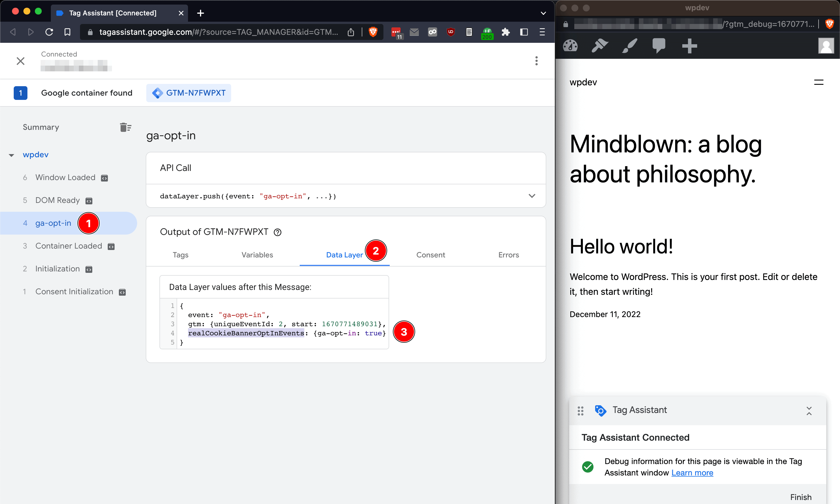
Task: Collapse the wpdev page tree arrow
Action: tap(11, 155)
